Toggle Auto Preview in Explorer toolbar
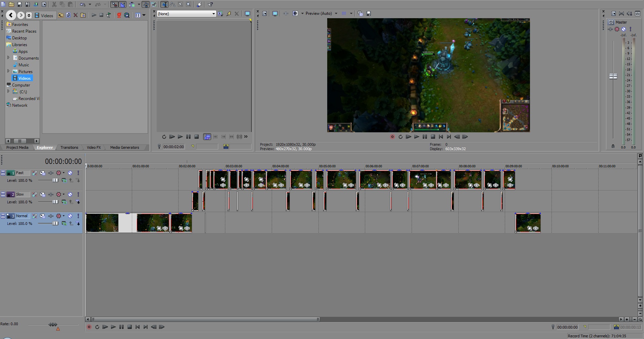This screenshot has width=644, height=339. 109,15
